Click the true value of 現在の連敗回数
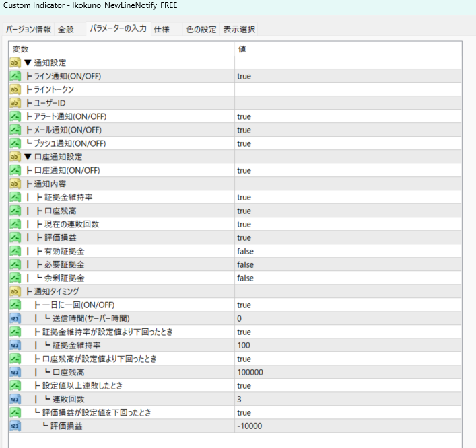Image resolution: width=476 pixels, height=448 pixels. 244,224
